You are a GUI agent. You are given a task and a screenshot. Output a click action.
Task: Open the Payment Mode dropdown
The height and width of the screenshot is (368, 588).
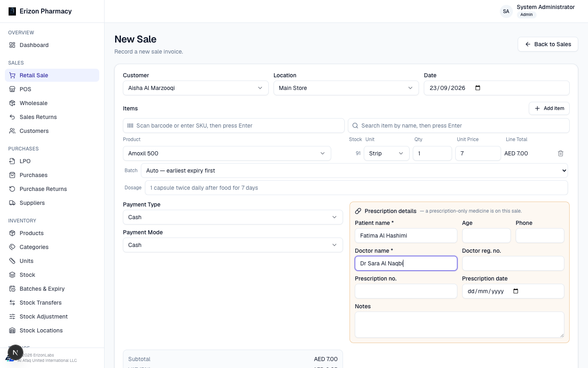[233, 245]
